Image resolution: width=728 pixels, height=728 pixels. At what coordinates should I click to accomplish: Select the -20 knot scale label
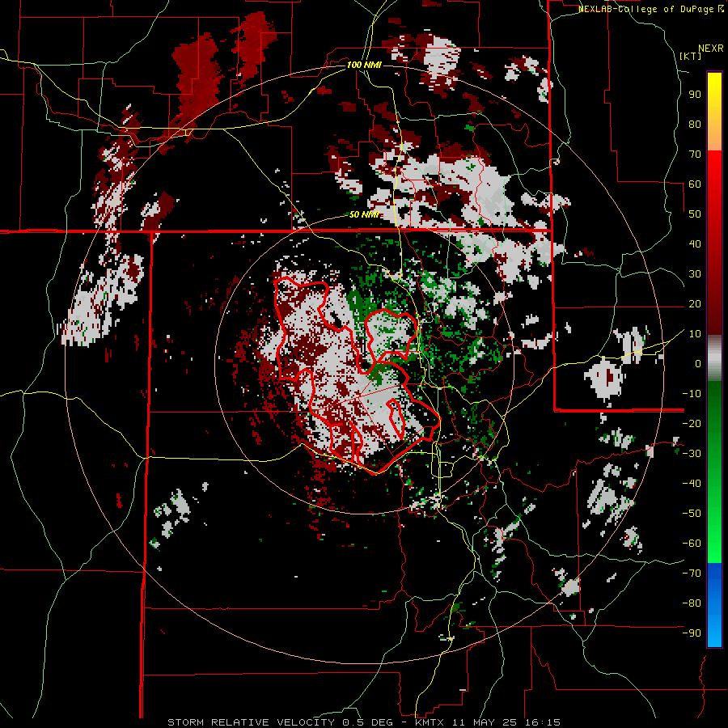tap(692, 423)
